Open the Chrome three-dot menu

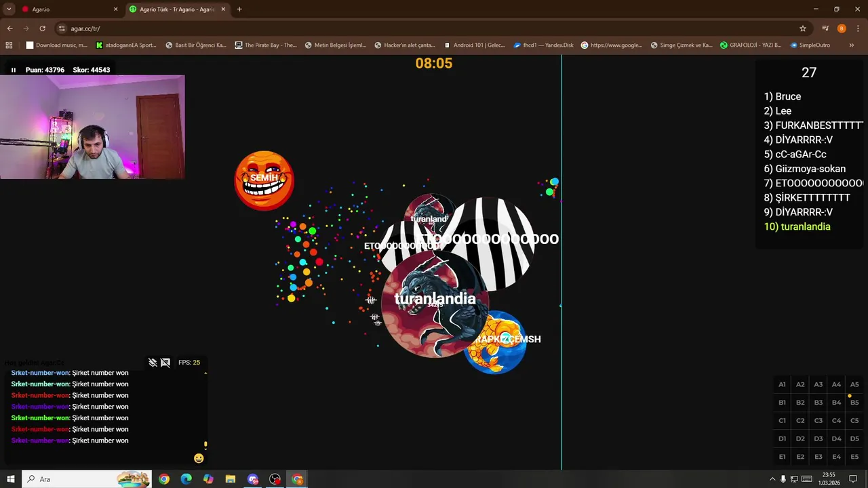click(x=857, y=28)
